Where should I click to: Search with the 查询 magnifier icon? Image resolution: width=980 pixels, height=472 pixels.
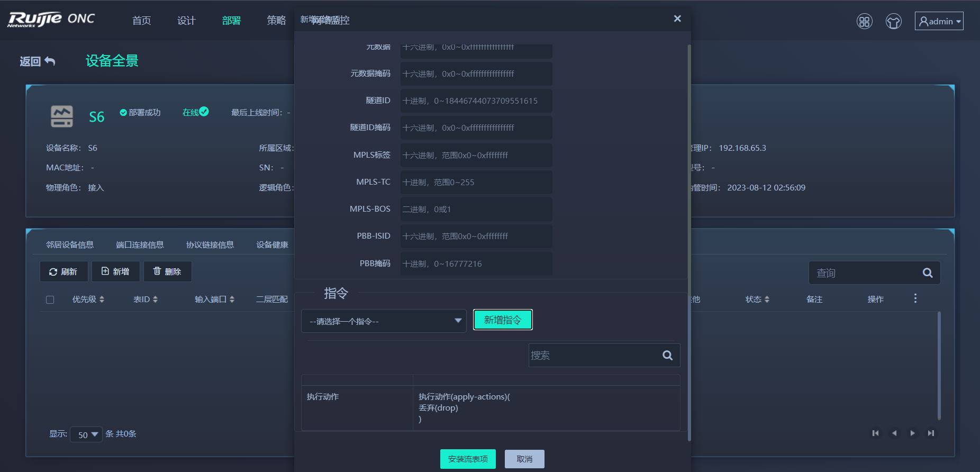tap(928, 273)
